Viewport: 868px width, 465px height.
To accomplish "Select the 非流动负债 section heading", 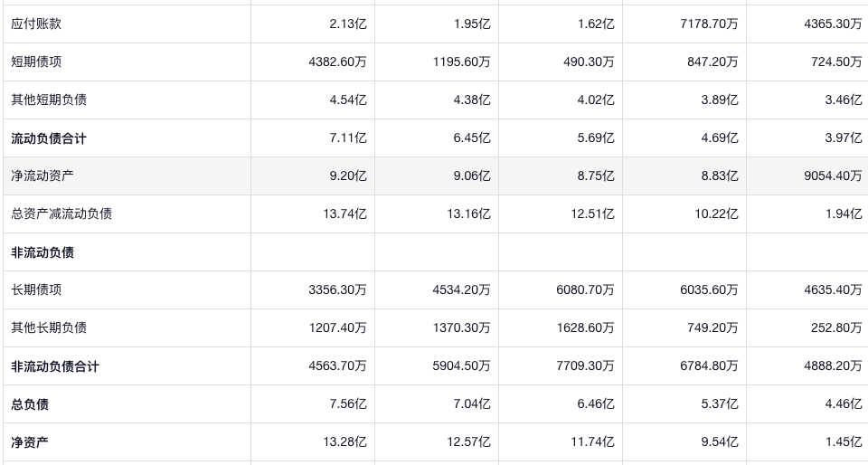I will click(x=42, y=252).
